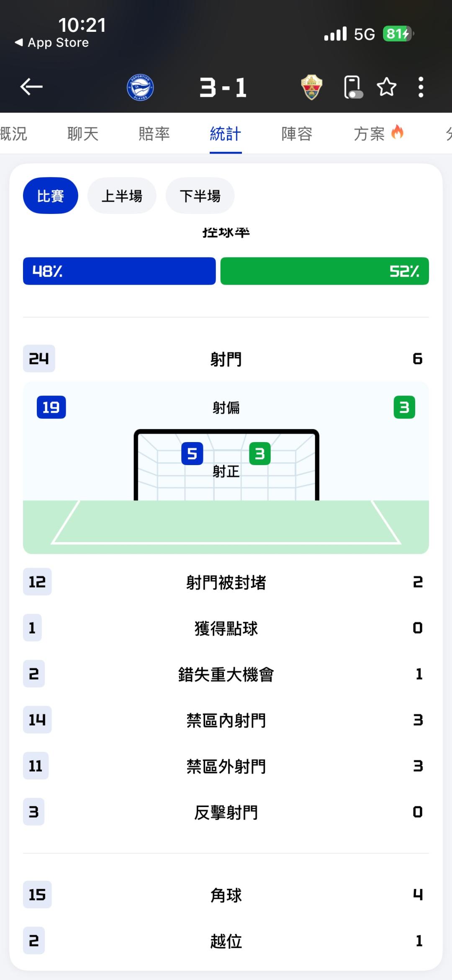Open the three-dot more options menu
Image resolution: width=452 pixels, height=980 pixels.
[x=421, y=87]
